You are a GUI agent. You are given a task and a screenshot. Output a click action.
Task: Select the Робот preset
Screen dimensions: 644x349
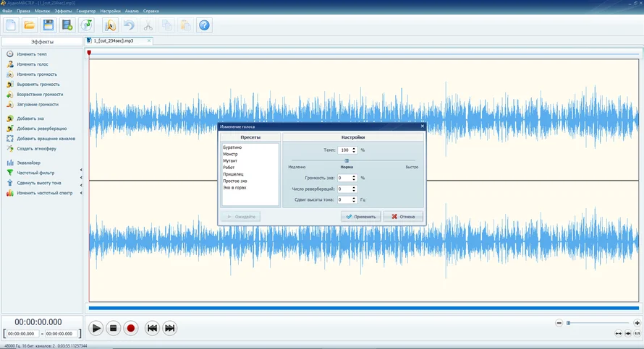229,168
